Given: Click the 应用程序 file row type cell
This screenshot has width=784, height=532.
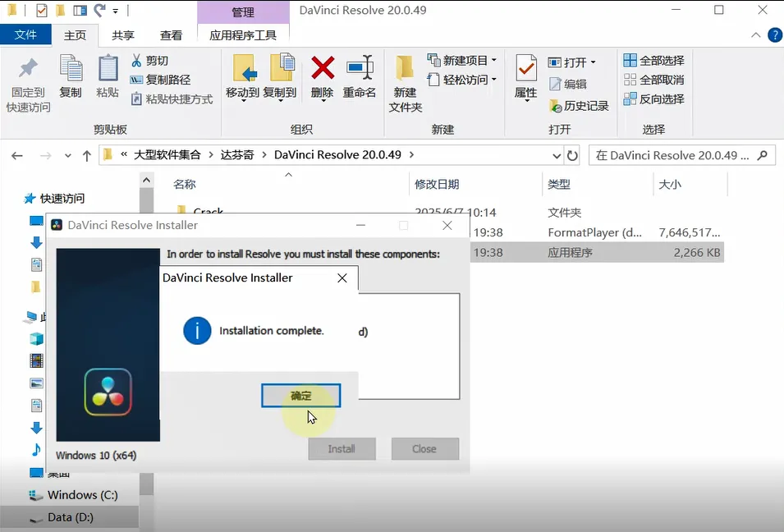Looking at the screenshot, I should pyautogui.click(x=570, y=253).
